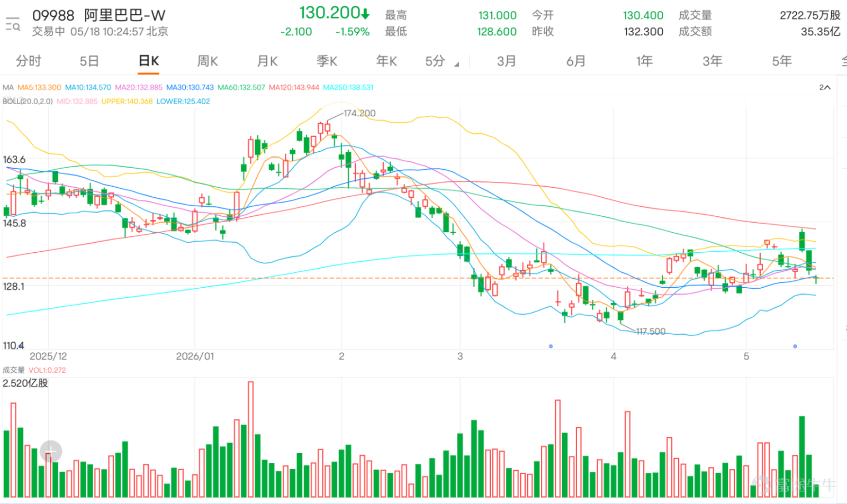Viewport: 847px width, 504px height.
Task: Click the MA5:133.300 indicator label
Action: pyautogui.click(x=39, y=87)
